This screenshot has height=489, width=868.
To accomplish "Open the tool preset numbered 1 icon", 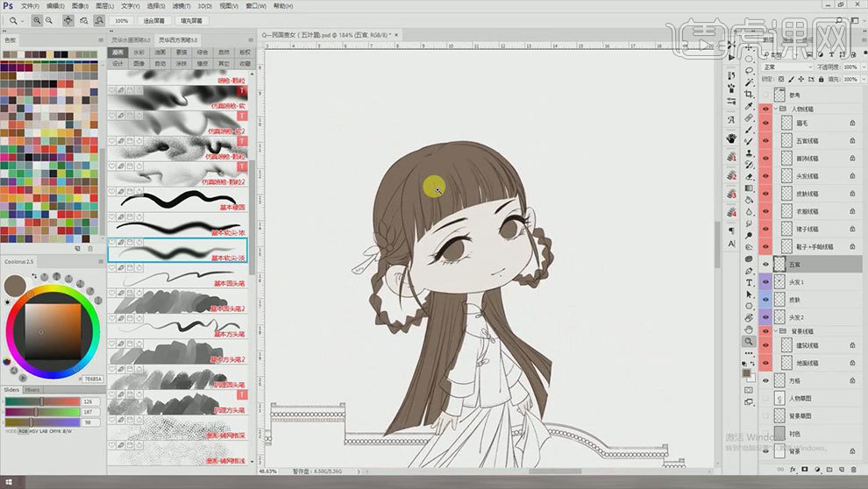I will tap(731, 157).
